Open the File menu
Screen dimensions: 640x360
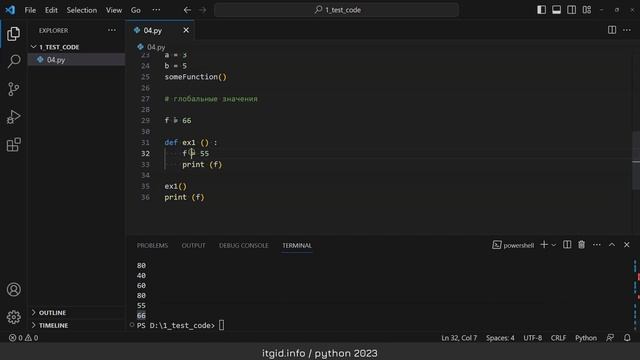pos(30,10)
